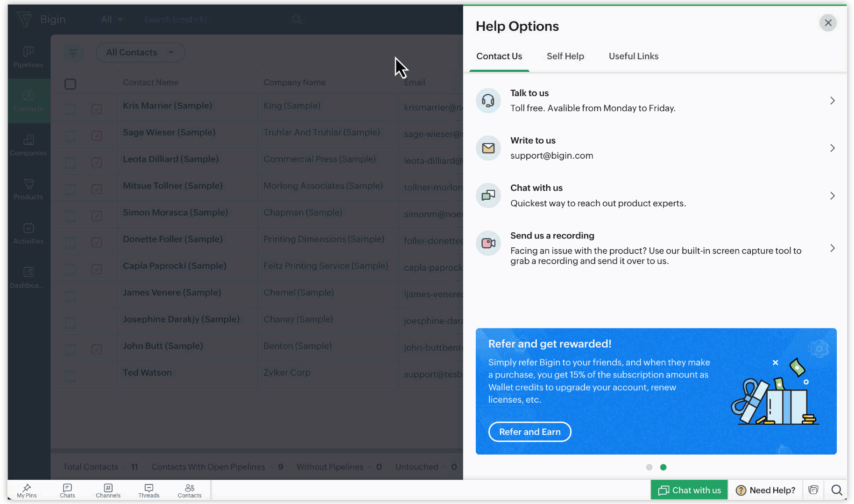The height and width of the screenshot is (504, 854).
Task: Close the Help Options panel
Action: [828, 22]
